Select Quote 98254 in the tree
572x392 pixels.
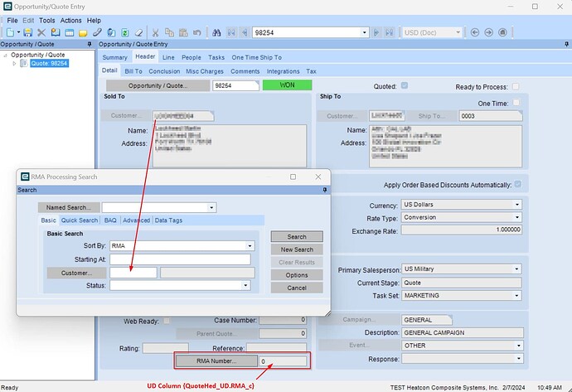[49, 63]
